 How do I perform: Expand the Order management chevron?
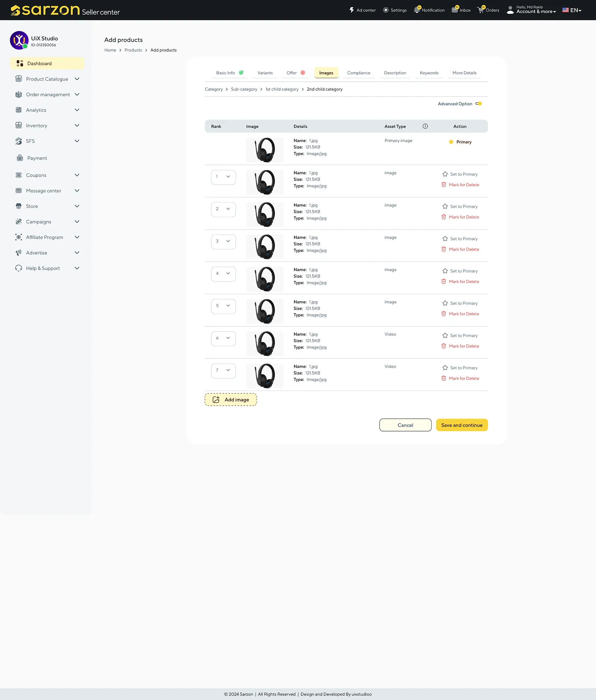click(77, 95)
